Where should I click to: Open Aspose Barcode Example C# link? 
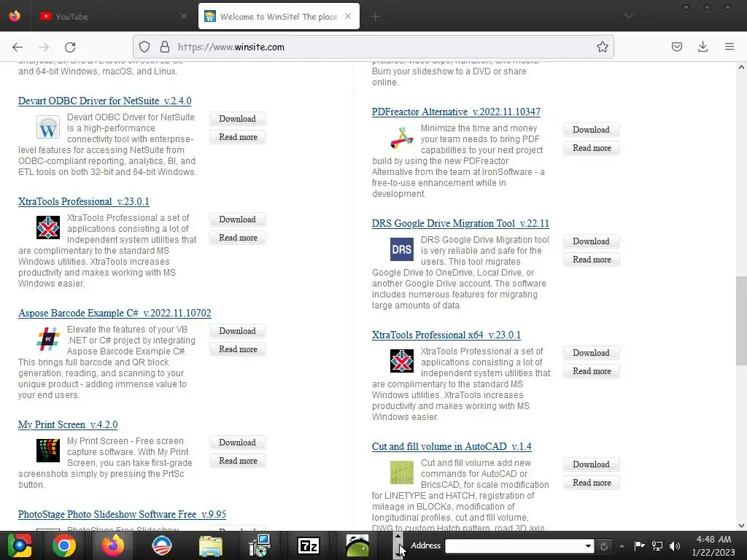pos(115,313)
